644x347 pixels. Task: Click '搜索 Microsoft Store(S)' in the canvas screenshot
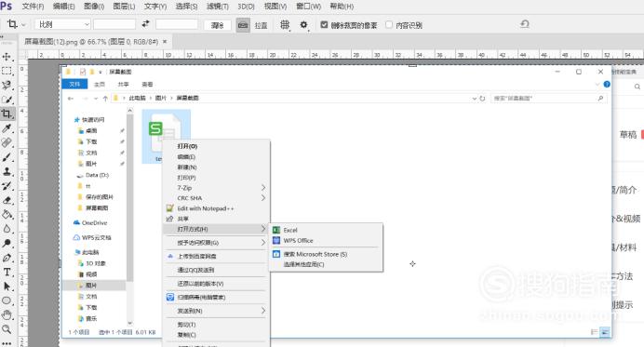[x=315, y=254]
